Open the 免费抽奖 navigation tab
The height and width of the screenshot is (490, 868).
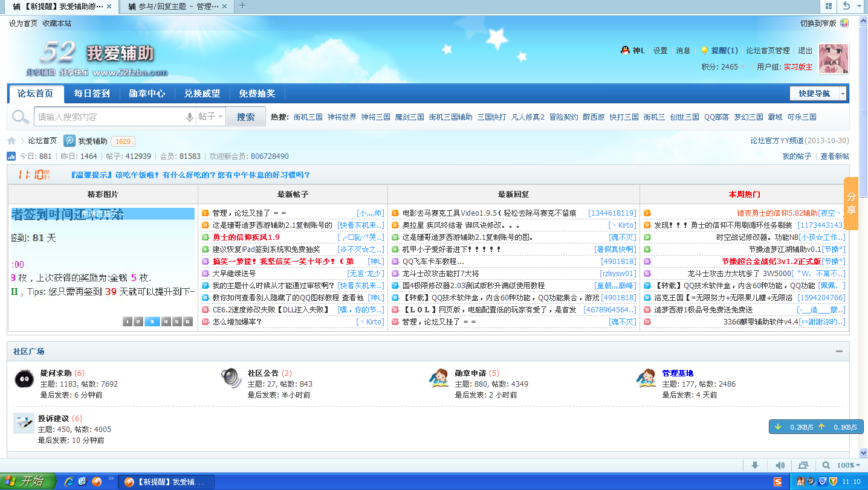pos(257,94)
